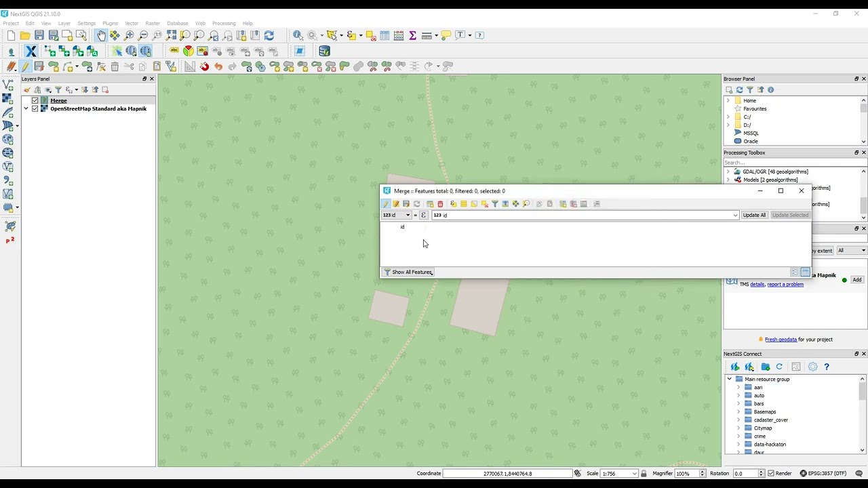The height and width of the screenshot is (488, 868).
Task: Click the Delete Selected trash icon in digitizing toolbar
Action: 115,66
